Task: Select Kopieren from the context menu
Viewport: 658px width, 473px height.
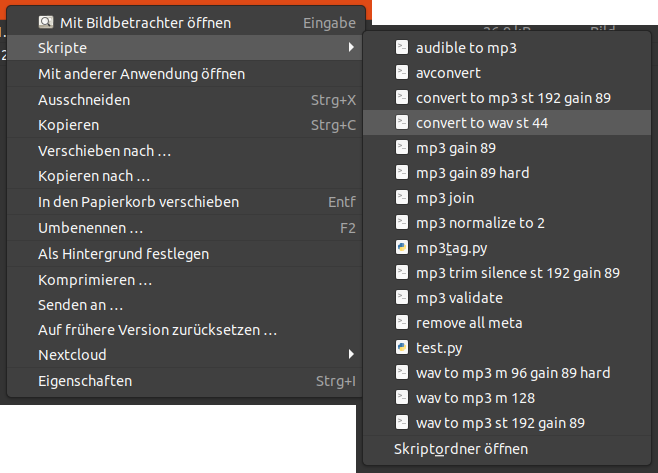Action: coord(185,125)
